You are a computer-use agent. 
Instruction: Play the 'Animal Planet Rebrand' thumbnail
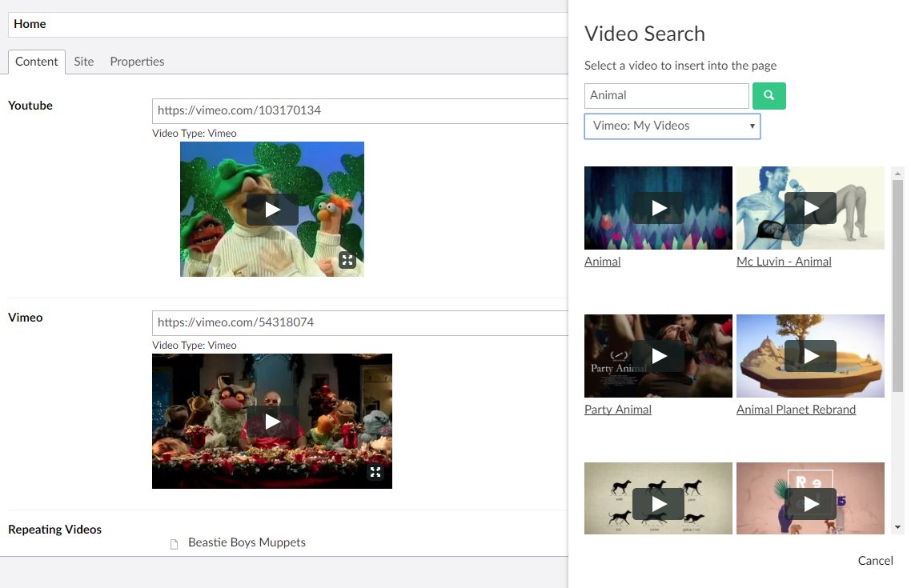pyautogui.click(x=810, y=356)
